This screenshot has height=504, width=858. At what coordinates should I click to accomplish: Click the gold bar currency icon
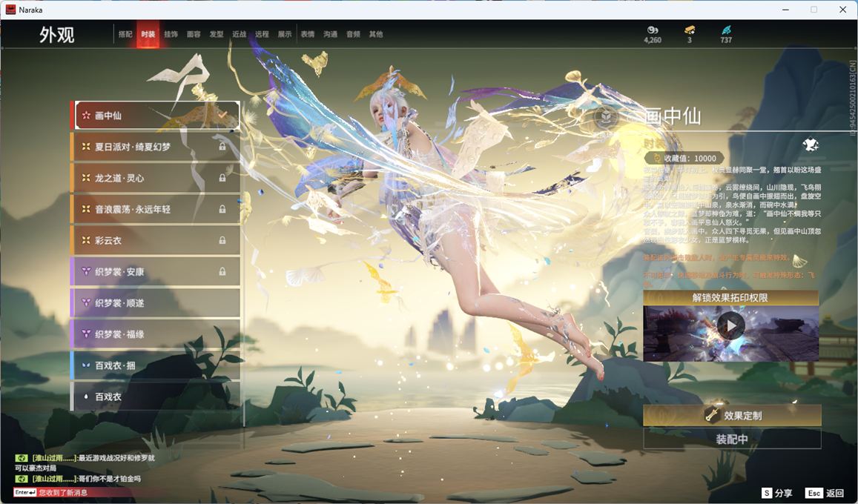coord(690,30)
